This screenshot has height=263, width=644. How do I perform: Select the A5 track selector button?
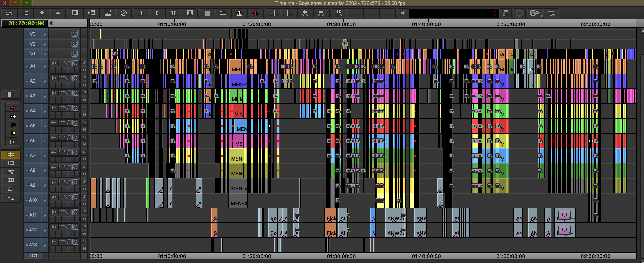click(33, 126)
